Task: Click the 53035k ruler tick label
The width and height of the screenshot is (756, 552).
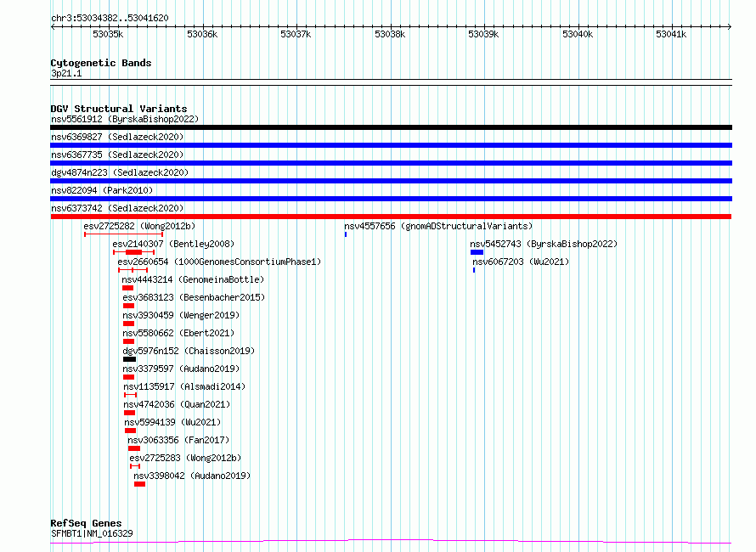Action: (x=108, y=34)
